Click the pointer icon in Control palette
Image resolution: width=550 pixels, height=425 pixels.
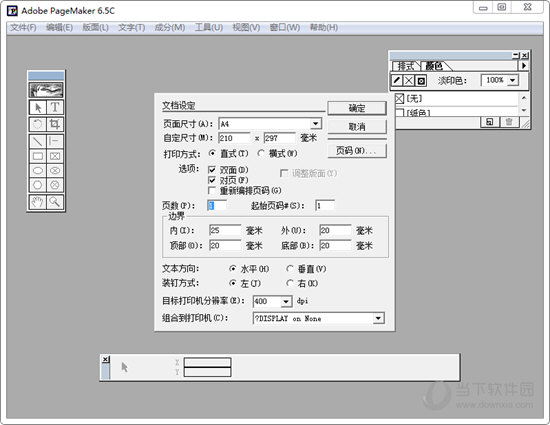tap(125, 367)
